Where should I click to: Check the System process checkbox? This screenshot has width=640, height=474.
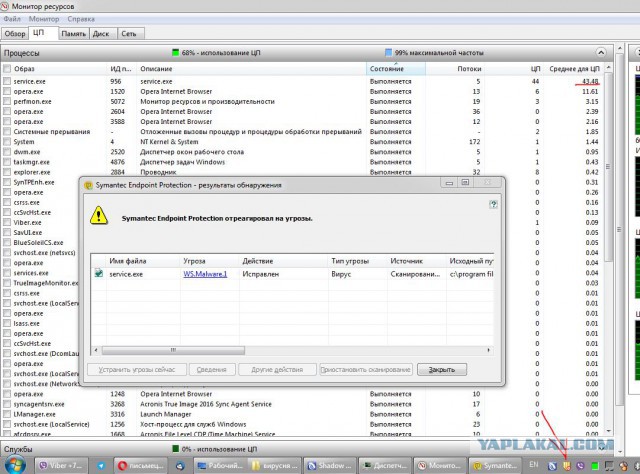7,142
